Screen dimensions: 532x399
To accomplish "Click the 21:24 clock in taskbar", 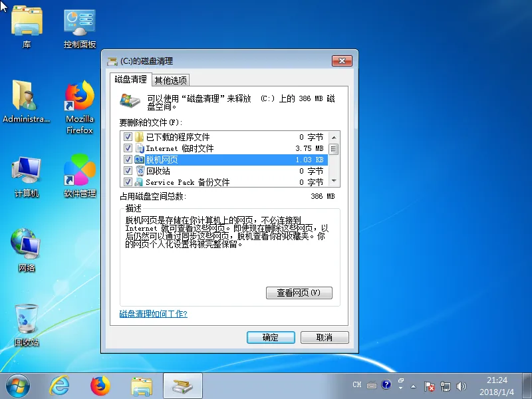I will (497, 380).
